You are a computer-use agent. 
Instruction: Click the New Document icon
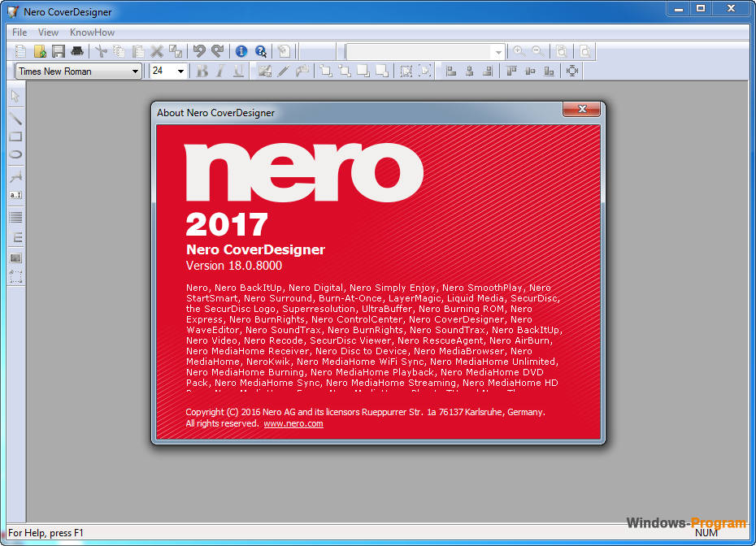[21, 51]
